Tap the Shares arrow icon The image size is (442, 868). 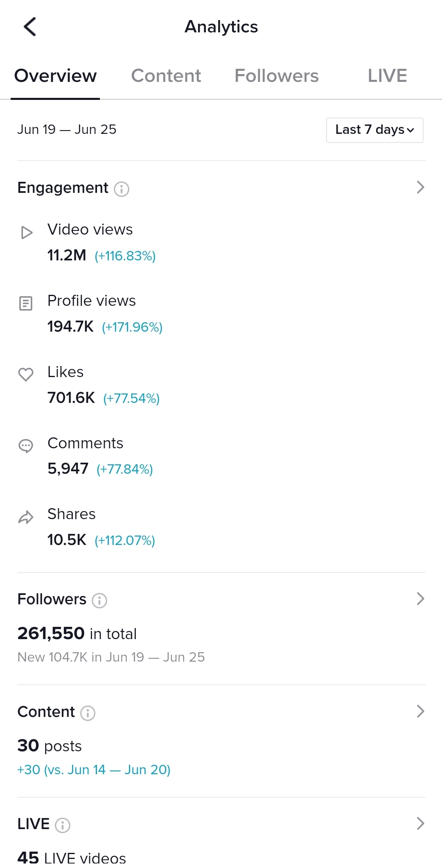pos(26,518)
